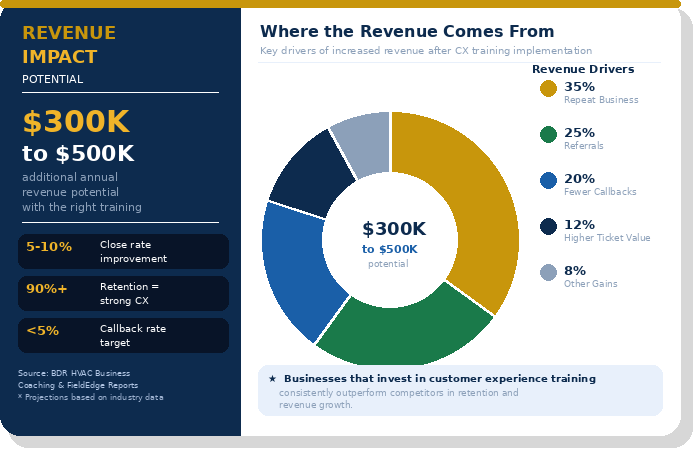Select the blue Fewer Callbacks legend dot
The height and width of the screenshot is (449, 694).
click(x=548, y=181)
